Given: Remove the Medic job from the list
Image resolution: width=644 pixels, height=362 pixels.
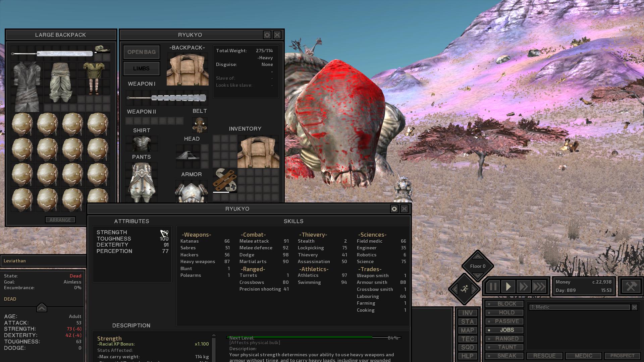Looking at the screenshot, I should 634,307.
